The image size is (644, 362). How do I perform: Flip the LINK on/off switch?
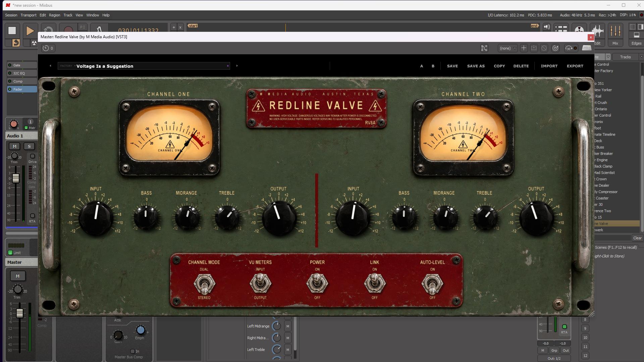tap(374, 284)
